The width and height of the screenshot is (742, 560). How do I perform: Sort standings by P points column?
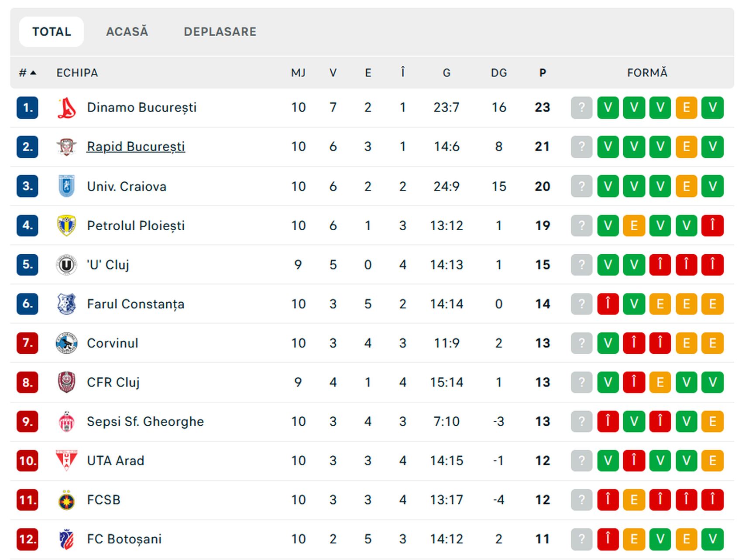point(543,73)
